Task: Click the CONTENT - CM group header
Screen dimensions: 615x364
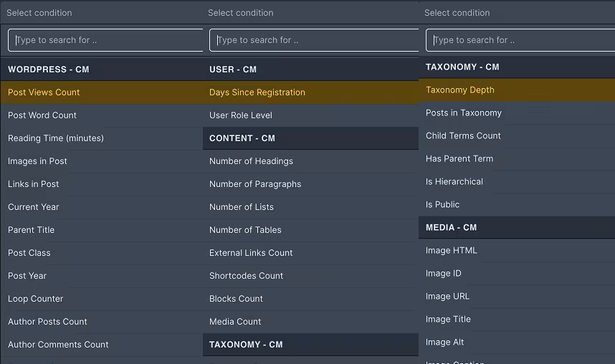Action: click(x=310, y=138)
